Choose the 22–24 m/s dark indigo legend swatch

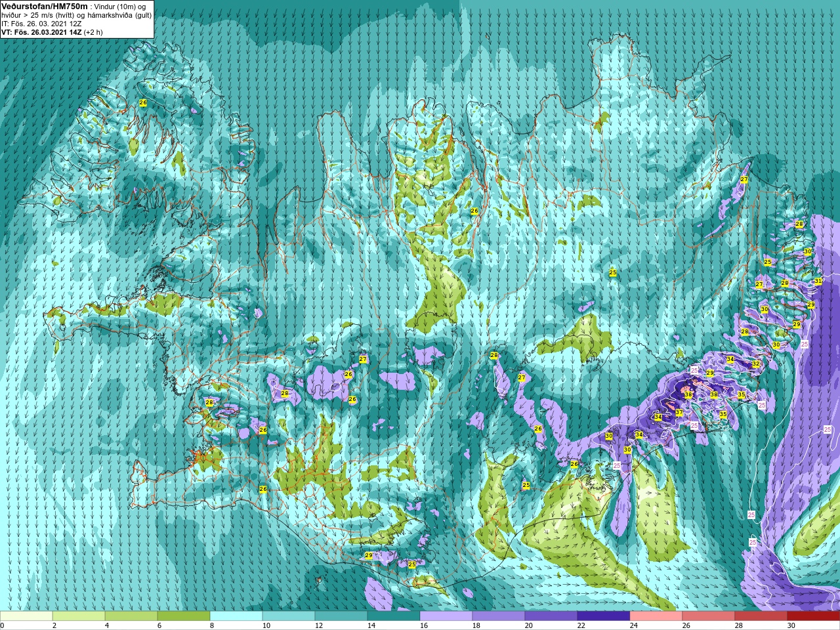(604, 616)
